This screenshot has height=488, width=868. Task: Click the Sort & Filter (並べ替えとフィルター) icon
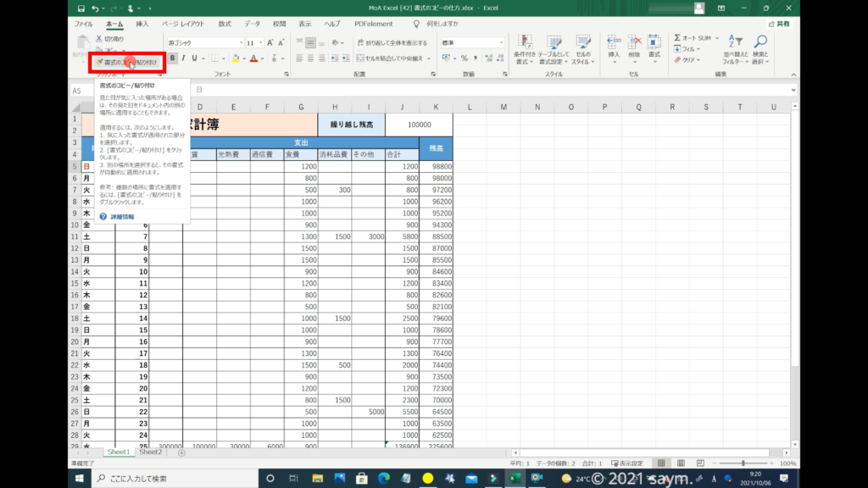tap(732, 42)
